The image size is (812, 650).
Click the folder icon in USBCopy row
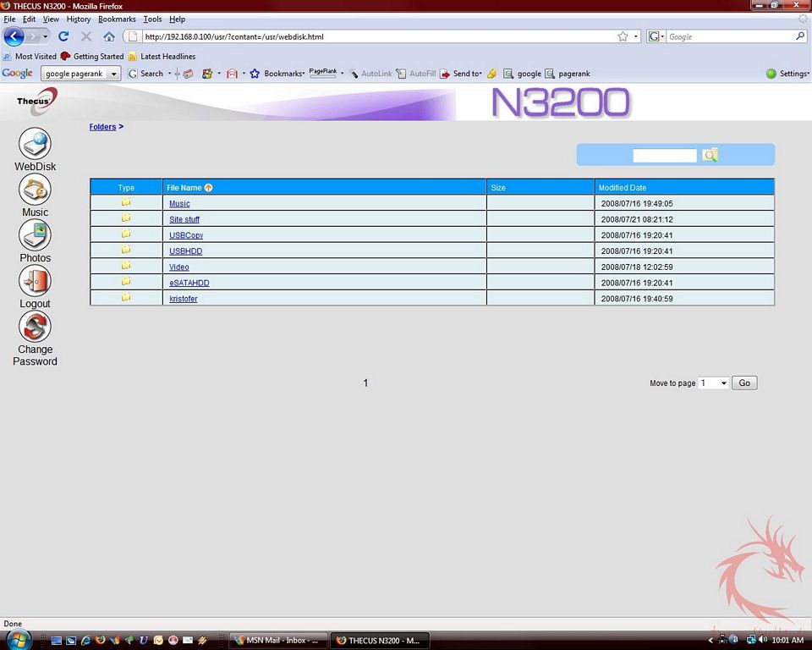pos(126,234)
